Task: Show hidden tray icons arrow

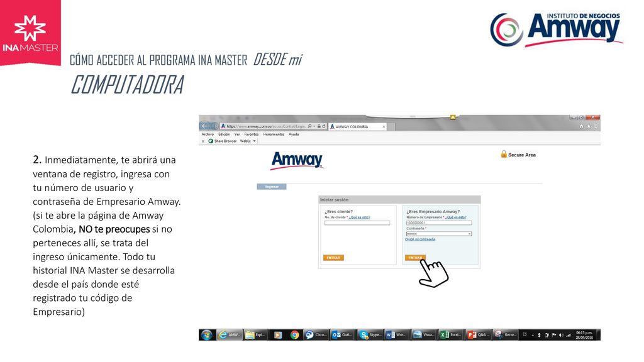Action: click(x=533, y=336)
